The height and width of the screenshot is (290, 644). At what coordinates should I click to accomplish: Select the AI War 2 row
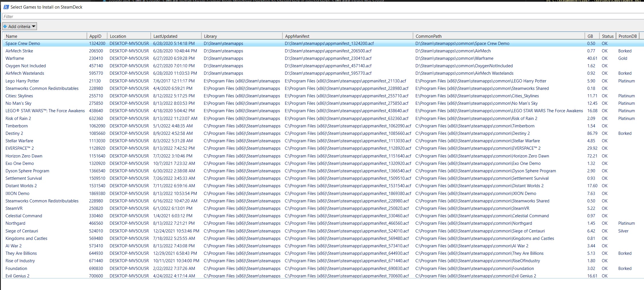point(323,246)
